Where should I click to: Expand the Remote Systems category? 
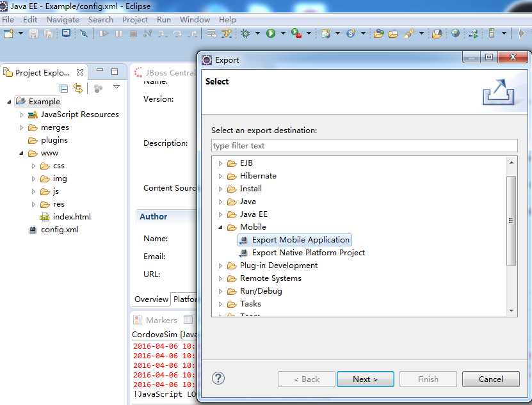[x=220, y=279]
